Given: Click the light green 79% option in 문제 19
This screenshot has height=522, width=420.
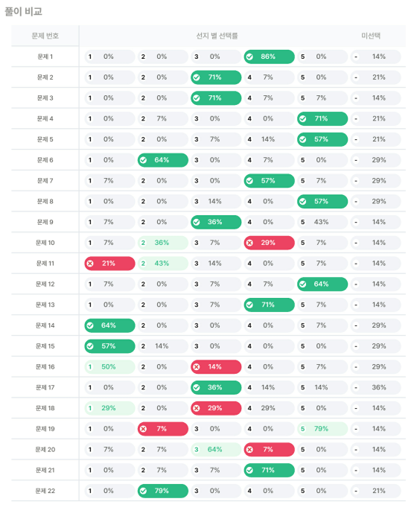Looking at the screenshot, I should (x=322, y=429).
